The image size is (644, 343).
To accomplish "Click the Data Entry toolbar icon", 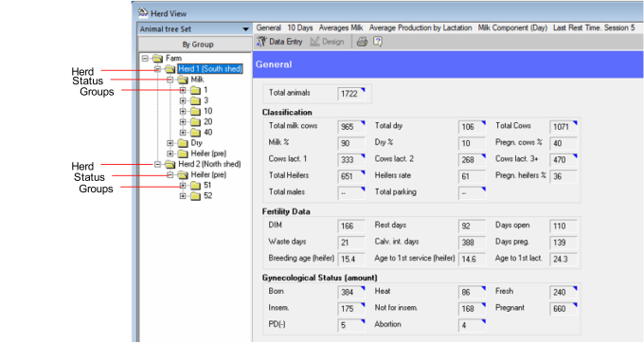I will pos(261,42).
